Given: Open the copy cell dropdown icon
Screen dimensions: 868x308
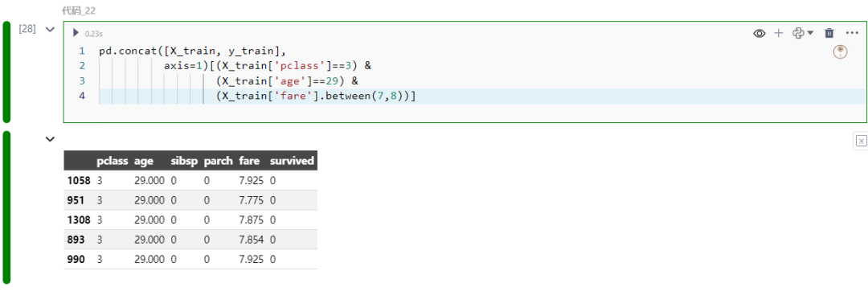Looking at the screenshot, I should pyautogui.click(x=803, y=33).
